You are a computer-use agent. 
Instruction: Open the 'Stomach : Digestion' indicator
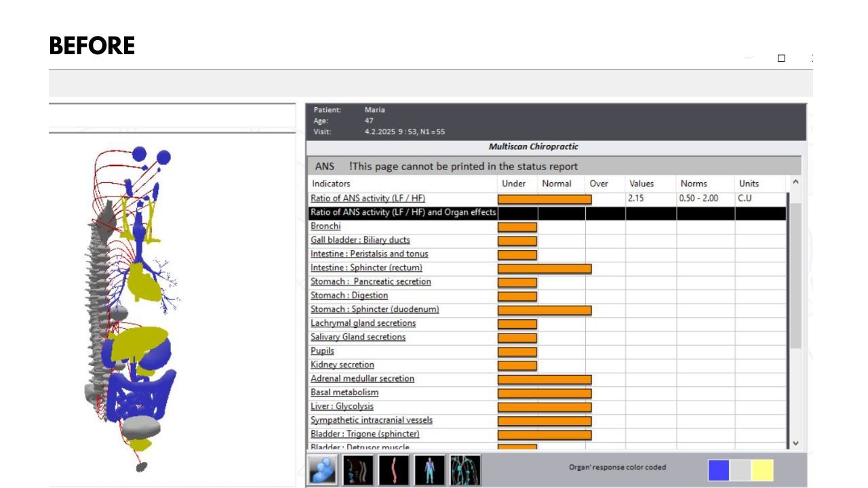click(x=349, y=296)
